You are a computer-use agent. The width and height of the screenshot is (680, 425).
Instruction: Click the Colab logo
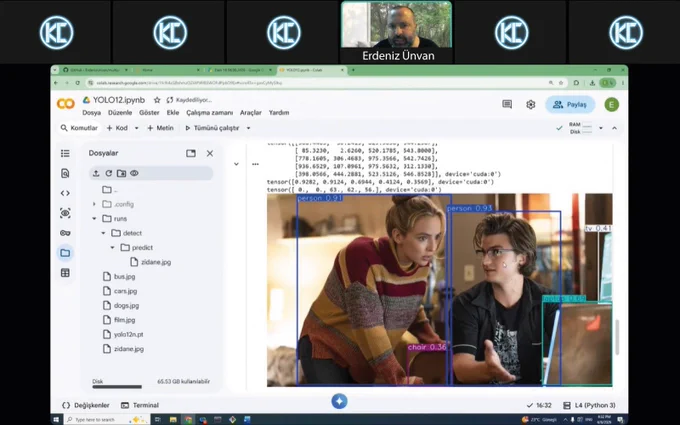[x=66, y=104]
